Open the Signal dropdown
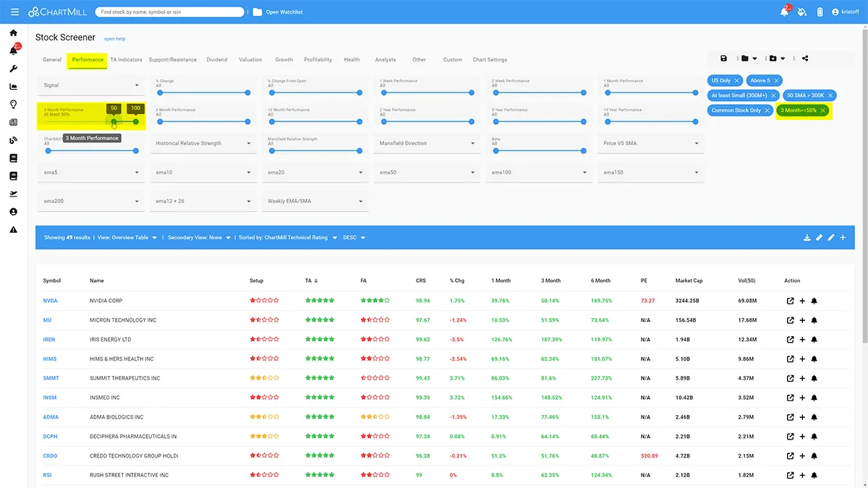Screen dimensions: 868x488 [x=91, y=85]
